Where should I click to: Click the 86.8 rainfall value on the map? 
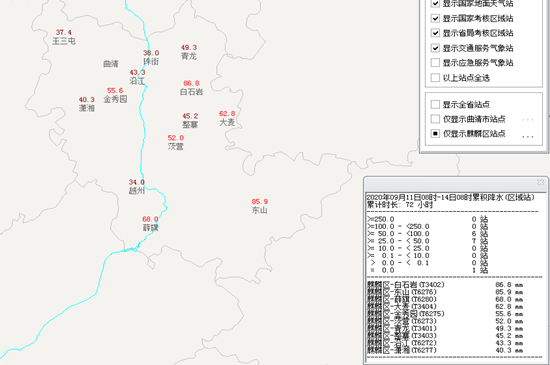[191, 83]
